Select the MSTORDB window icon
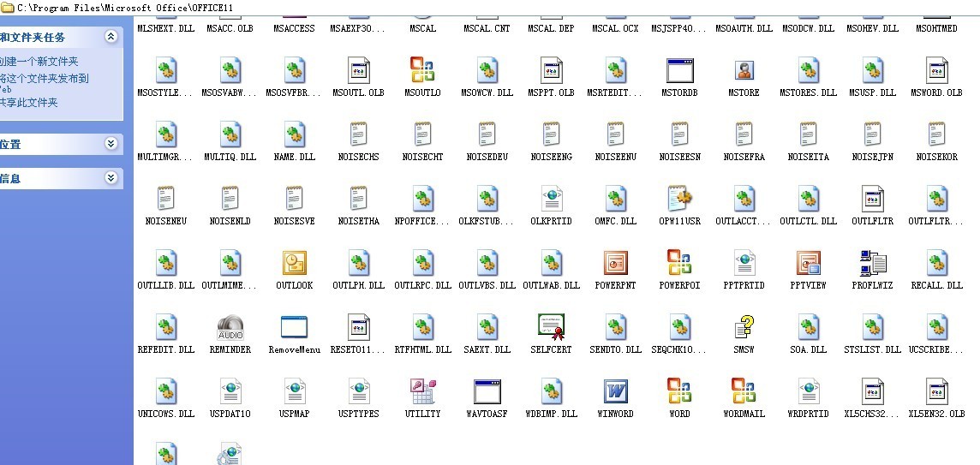Screen dimensions: 980x465 pyautogui.click(x=680, y=70)
